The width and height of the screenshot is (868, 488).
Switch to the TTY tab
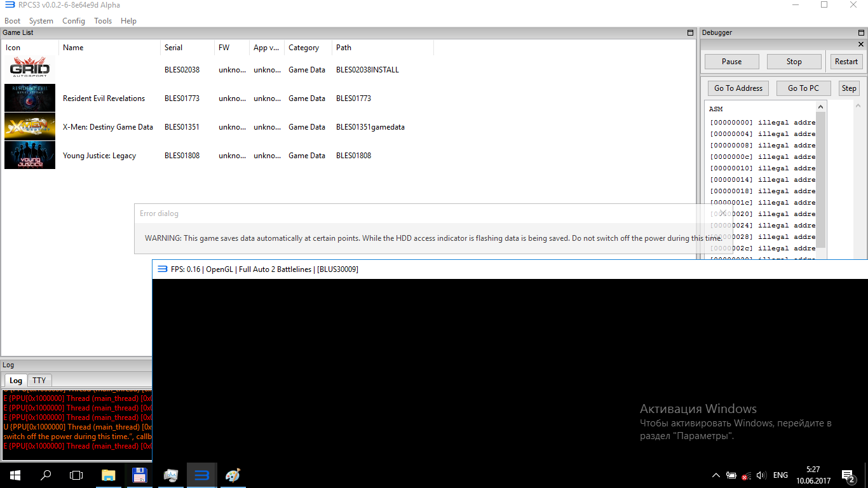click(39, 381)
